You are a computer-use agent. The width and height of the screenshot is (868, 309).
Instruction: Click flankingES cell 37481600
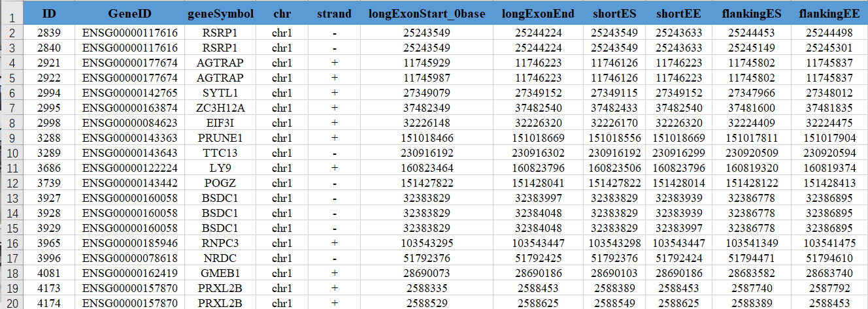click(x=752, y=108)
